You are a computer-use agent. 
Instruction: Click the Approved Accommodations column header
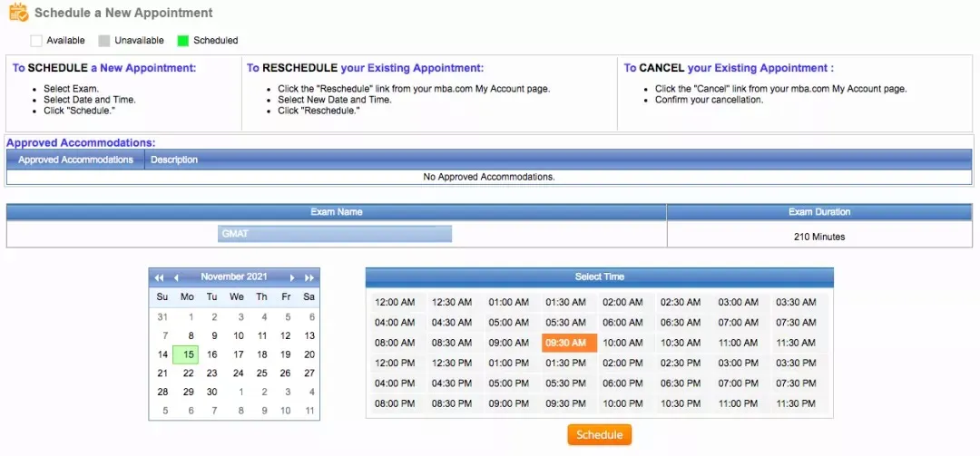(x=75, y=160)
